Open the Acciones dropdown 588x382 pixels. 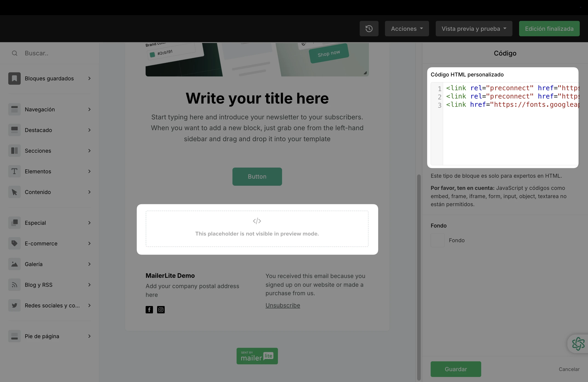pyautogui.click(x=407, y=29)
